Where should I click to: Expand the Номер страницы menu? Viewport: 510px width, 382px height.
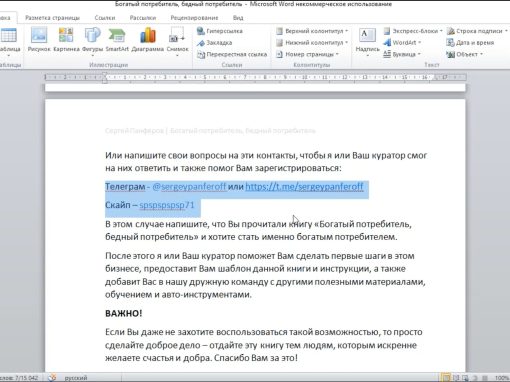307,54
